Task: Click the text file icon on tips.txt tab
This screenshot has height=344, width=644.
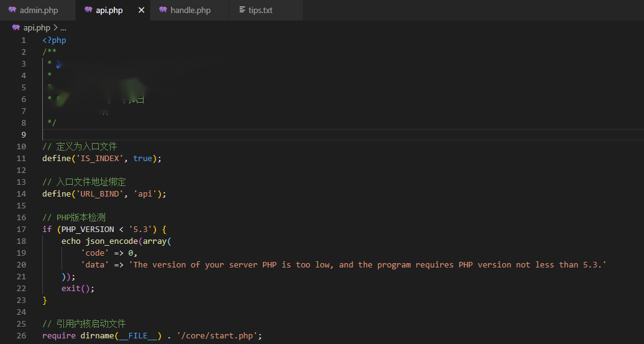Action: (242, 10)
